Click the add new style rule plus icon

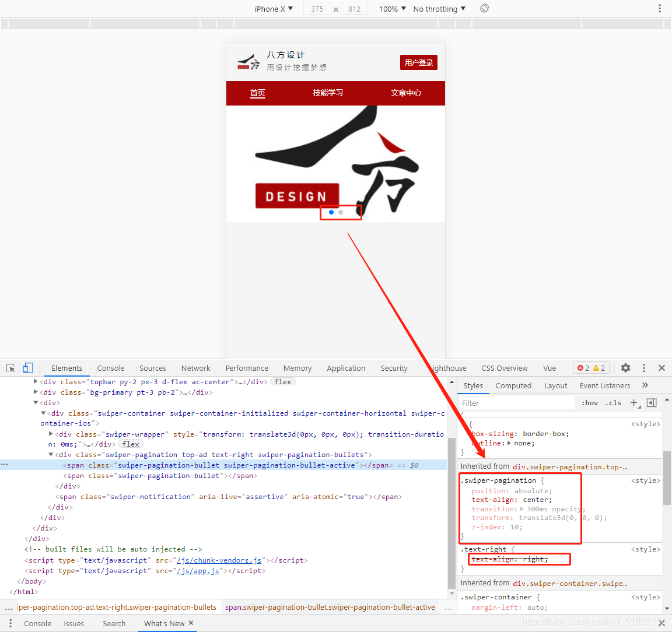point(634,403)
